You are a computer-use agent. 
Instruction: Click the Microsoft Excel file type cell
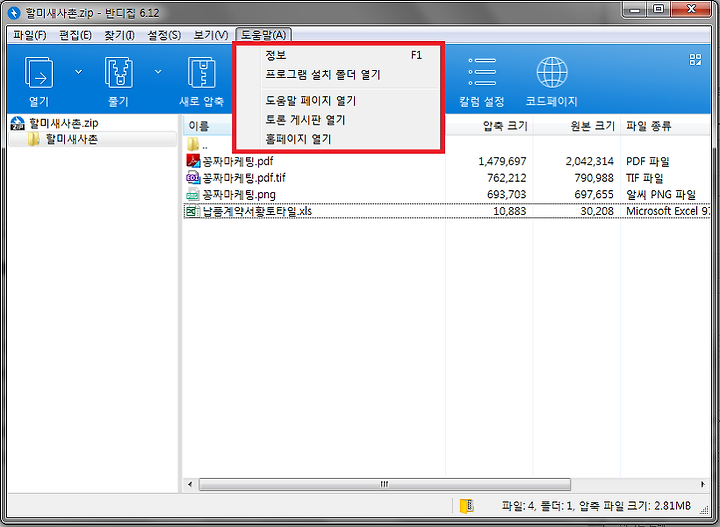pyautogui.click(x=667, y=211)
